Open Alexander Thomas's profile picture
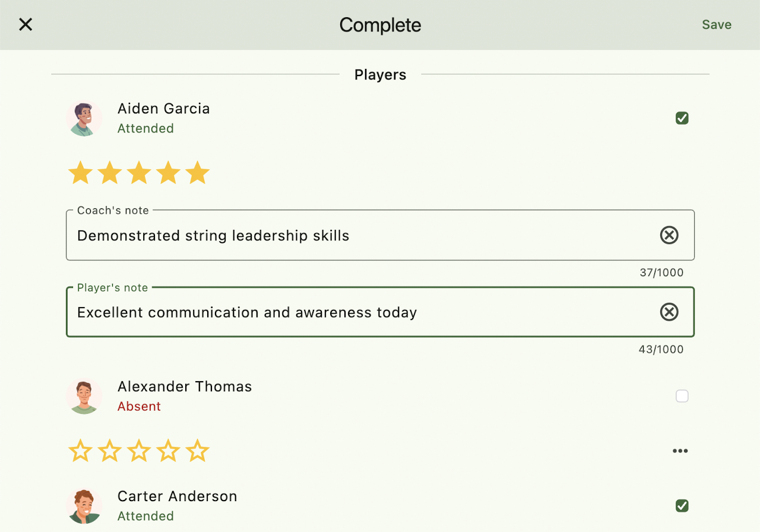Image resolution: width=760 pixels, height=532 pixels. pos(84,396)
